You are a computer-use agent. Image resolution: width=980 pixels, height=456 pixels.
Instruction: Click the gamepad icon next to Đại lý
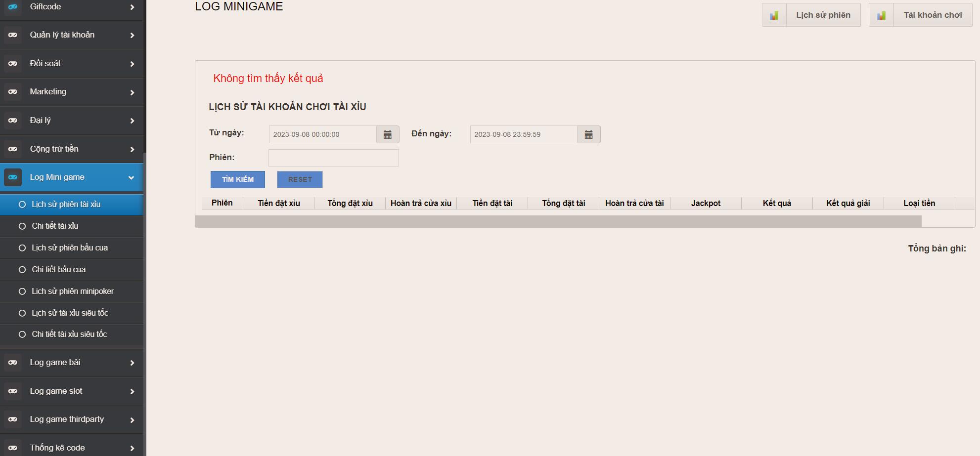coord(13,121)
